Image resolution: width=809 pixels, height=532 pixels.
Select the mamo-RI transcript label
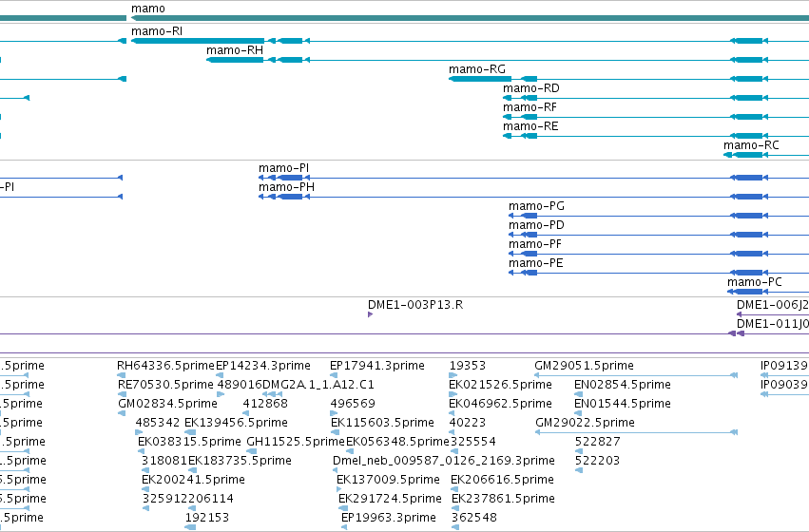point(157,31)
